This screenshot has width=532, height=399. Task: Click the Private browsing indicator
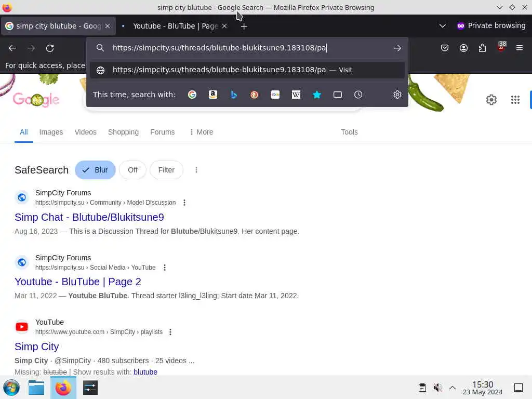pyautogui.click(x=491, y=26)
